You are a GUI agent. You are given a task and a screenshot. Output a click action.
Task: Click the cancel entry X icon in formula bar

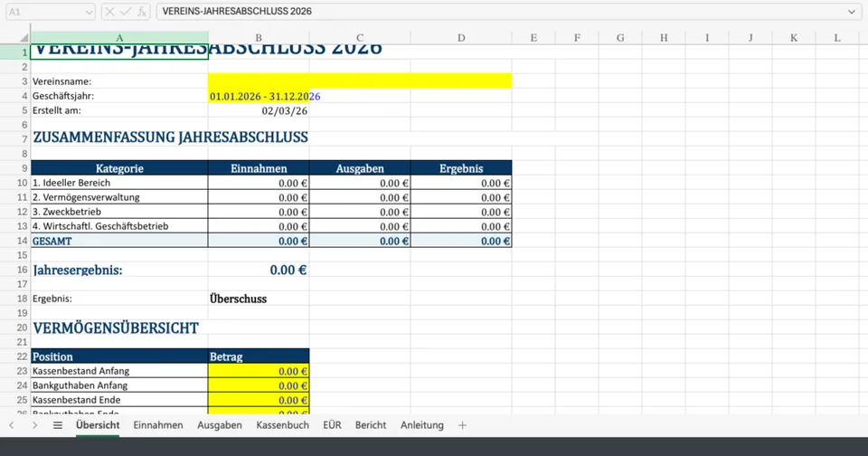pos(109,12)
